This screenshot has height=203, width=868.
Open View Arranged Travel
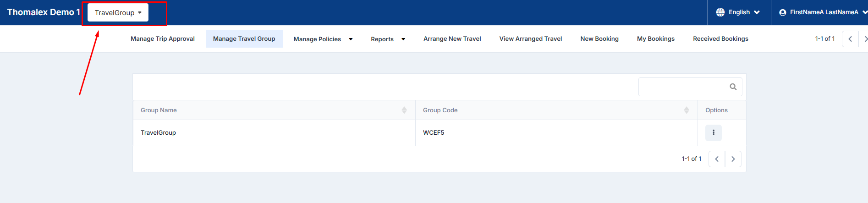[x=531, y=39]
